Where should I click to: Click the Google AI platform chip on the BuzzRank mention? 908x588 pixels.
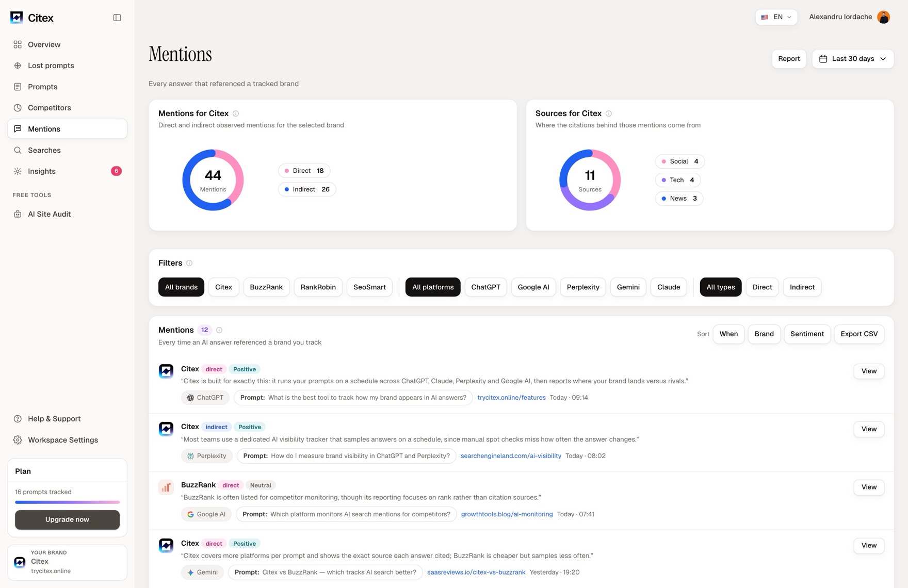point(206,514)
